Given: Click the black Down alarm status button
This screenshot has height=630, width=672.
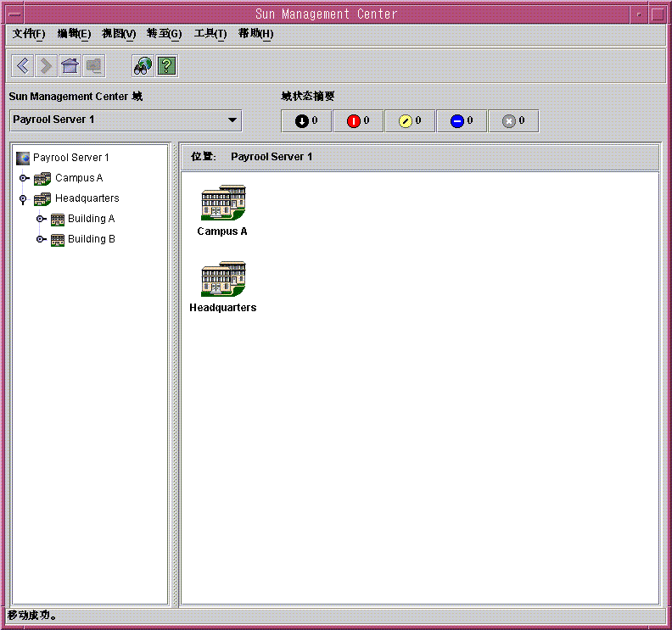Looking at the screenshot, I should tap(306, 121).
